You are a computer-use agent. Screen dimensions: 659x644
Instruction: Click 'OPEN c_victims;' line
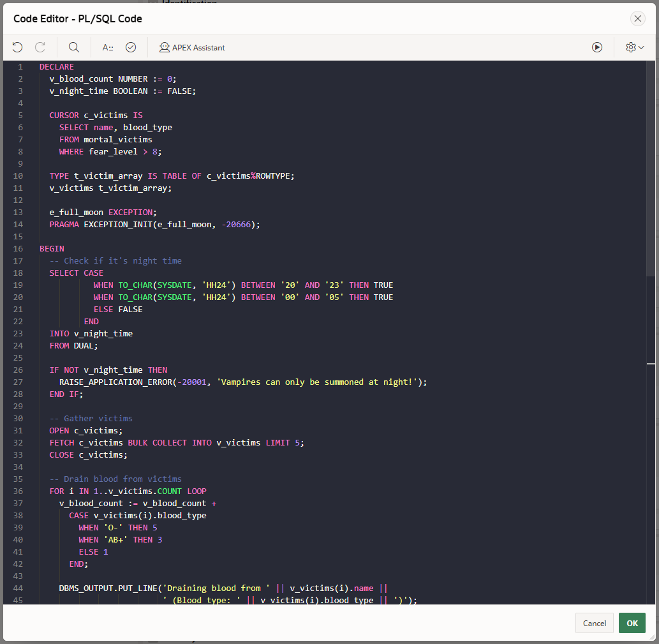coord(85,430)
